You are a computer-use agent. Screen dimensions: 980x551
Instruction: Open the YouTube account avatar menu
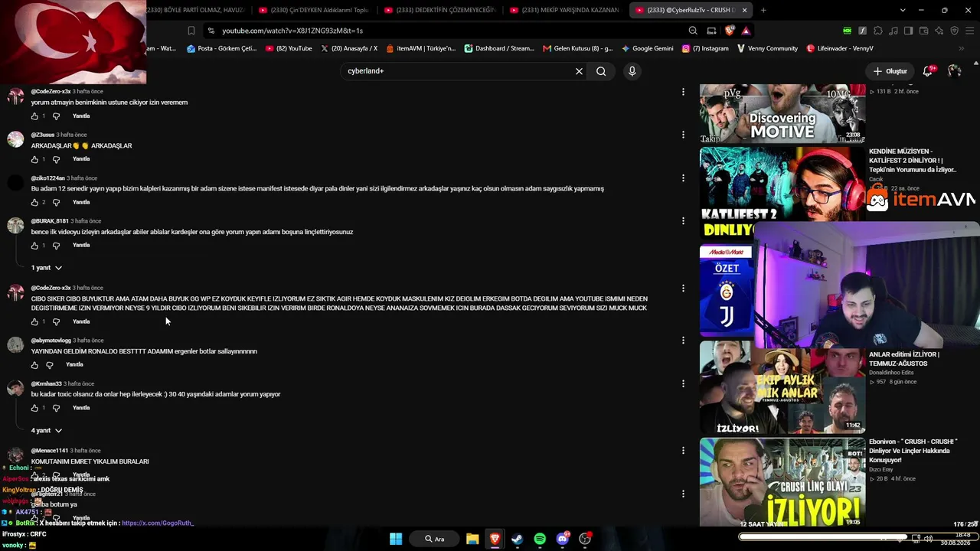coord(954,71)
